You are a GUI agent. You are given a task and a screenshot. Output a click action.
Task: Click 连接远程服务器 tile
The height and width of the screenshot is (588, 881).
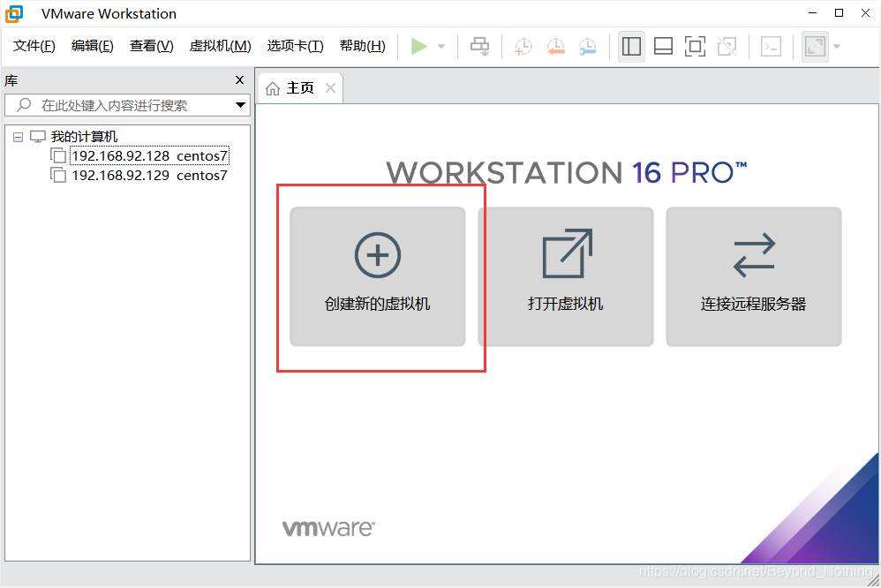(x=754, y=276)
